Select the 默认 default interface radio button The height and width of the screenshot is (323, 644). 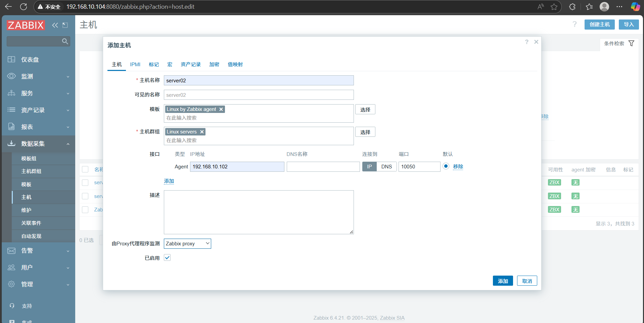click(446, 166)
